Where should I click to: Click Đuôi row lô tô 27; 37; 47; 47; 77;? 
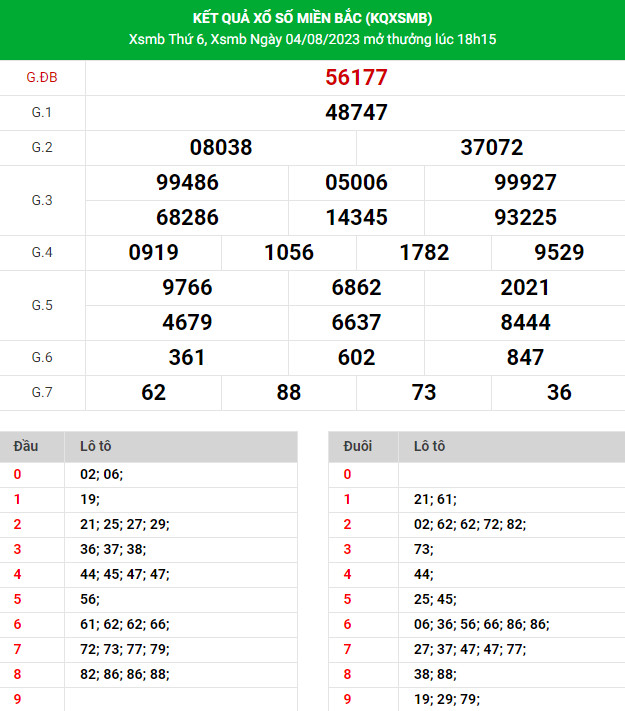470,649
